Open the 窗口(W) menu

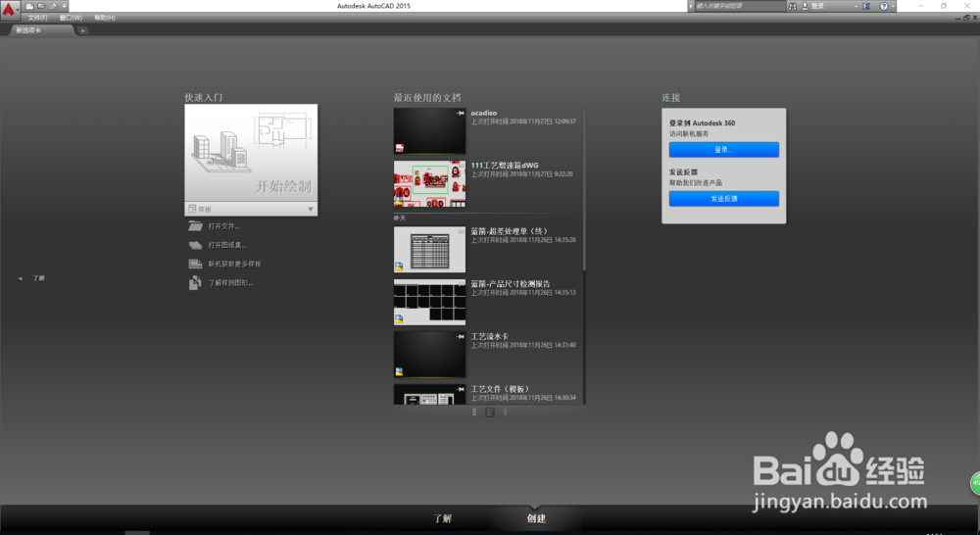tap(71, 18)
